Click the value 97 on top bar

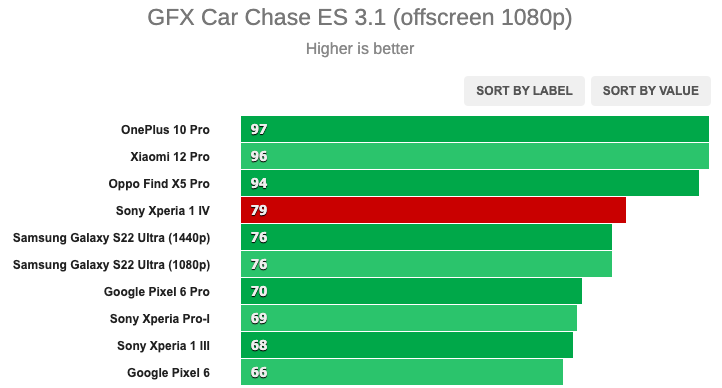click(259, 129)
